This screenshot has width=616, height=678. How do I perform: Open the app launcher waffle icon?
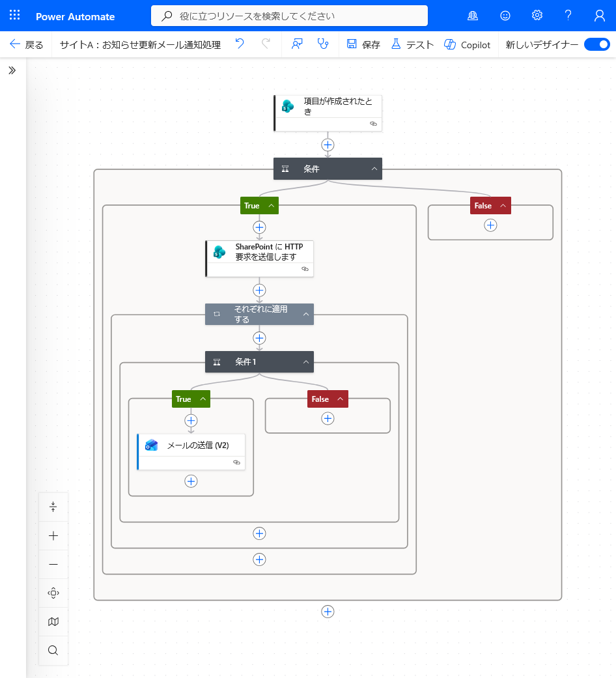point(15,16)
